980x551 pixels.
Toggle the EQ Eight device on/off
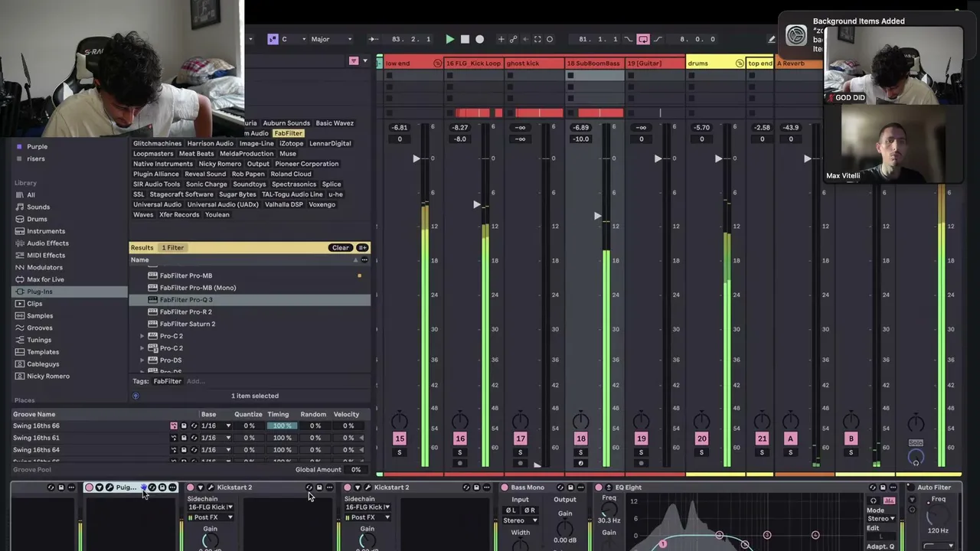point(599,487)
